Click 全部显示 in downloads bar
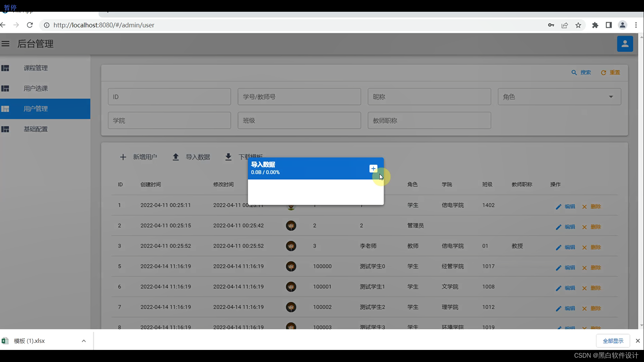The height and width of the screenshot is (362, 644). (x=612, y=341)
